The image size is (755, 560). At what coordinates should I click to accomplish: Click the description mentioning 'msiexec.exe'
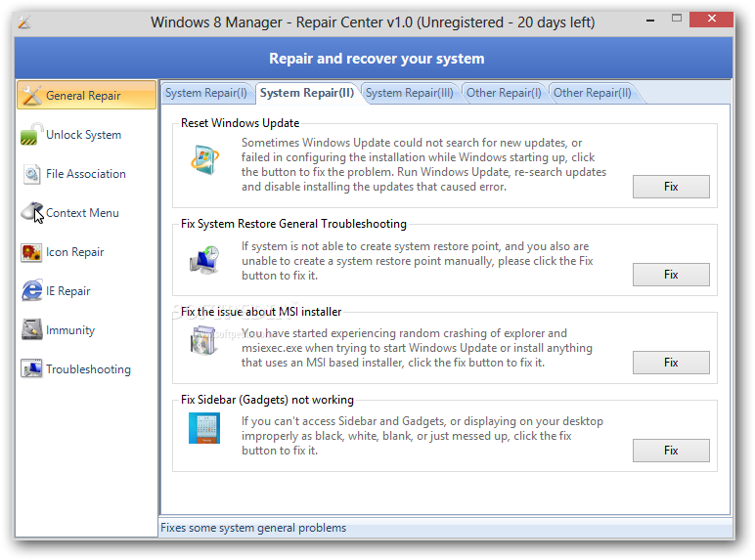pyautogui.click(x=417, y=348)
